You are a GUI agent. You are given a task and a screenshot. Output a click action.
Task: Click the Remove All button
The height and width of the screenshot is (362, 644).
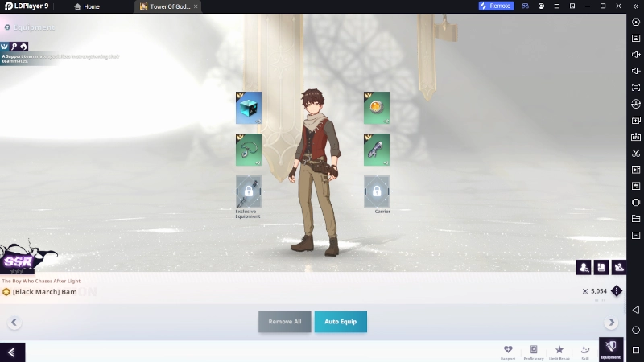[x=285, y=322]
